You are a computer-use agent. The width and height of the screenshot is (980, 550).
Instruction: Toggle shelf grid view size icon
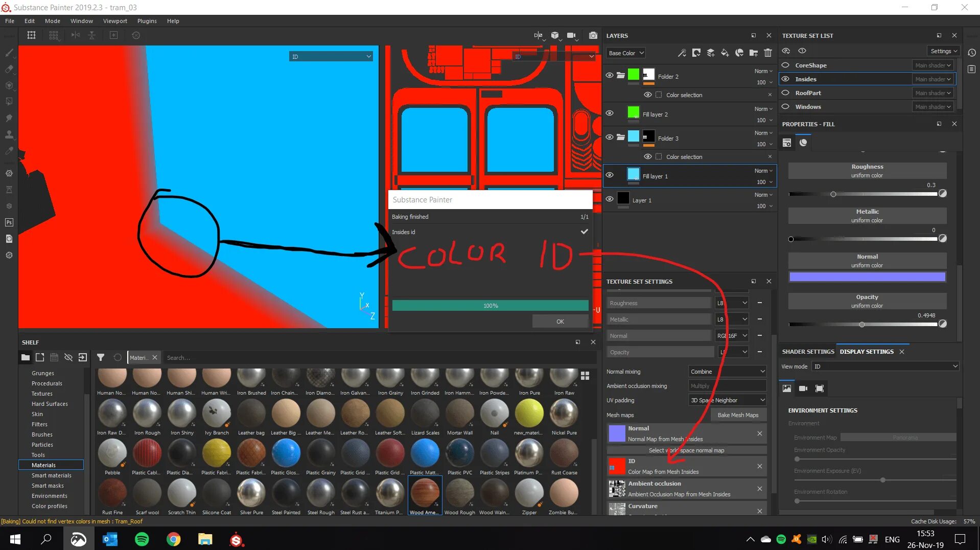[x=585, y=376]
